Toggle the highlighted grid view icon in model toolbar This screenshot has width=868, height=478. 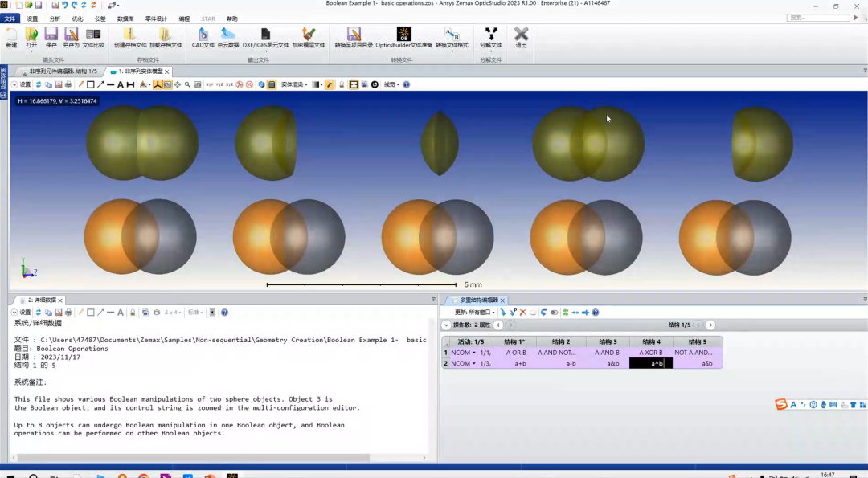coord(354,84)
